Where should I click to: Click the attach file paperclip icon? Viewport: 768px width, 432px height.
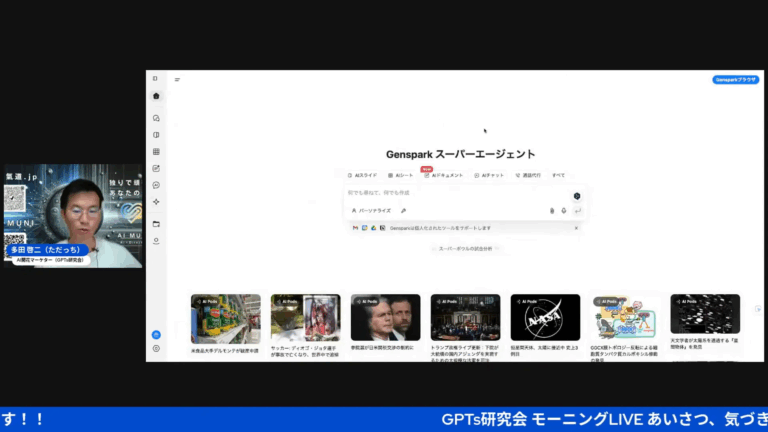point(552,211)
